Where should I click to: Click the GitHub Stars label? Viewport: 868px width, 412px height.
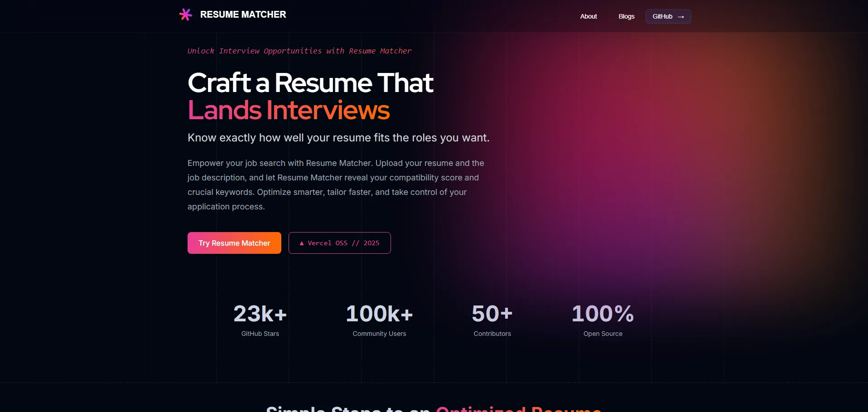[260, 334]
